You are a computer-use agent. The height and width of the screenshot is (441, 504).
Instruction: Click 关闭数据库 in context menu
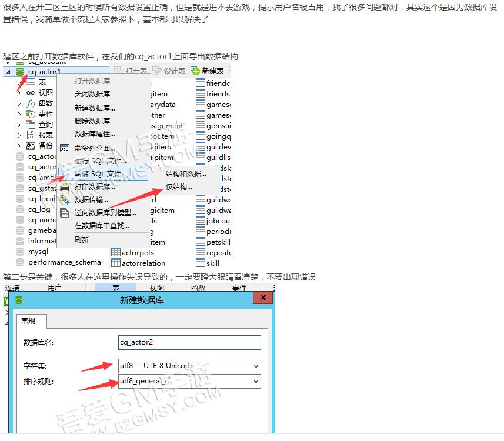[92, 94]
